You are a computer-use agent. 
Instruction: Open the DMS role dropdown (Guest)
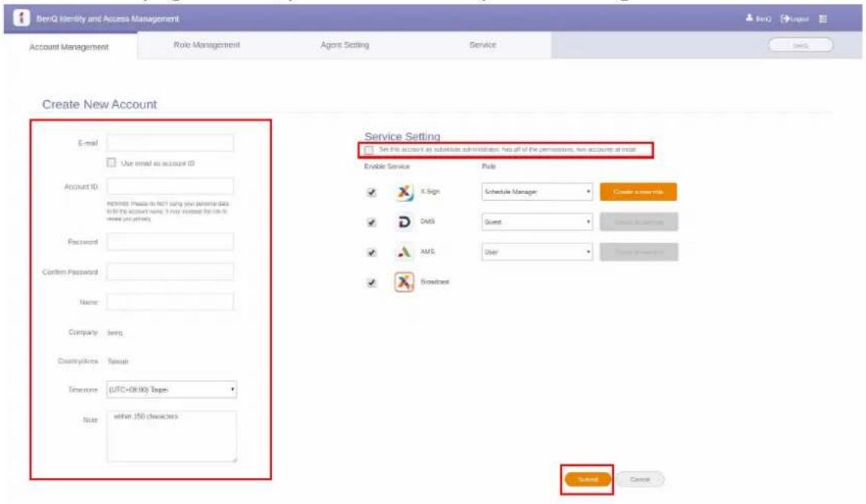537,222
